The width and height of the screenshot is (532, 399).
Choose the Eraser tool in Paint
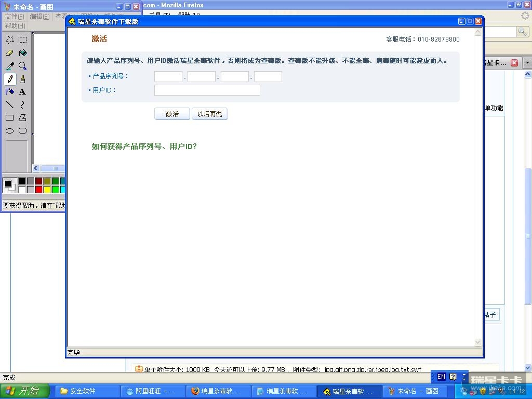tap(9, 53)
